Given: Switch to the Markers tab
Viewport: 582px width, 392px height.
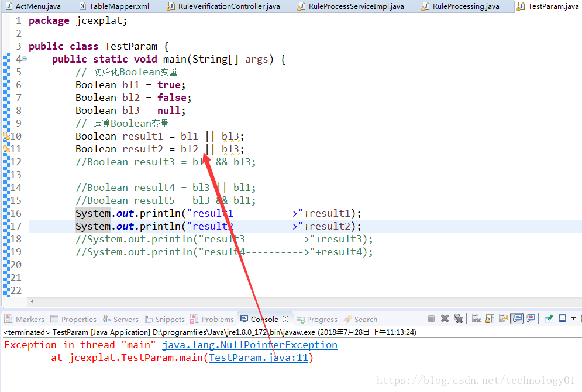Looking at the screenshot, I should coord(25,319).
